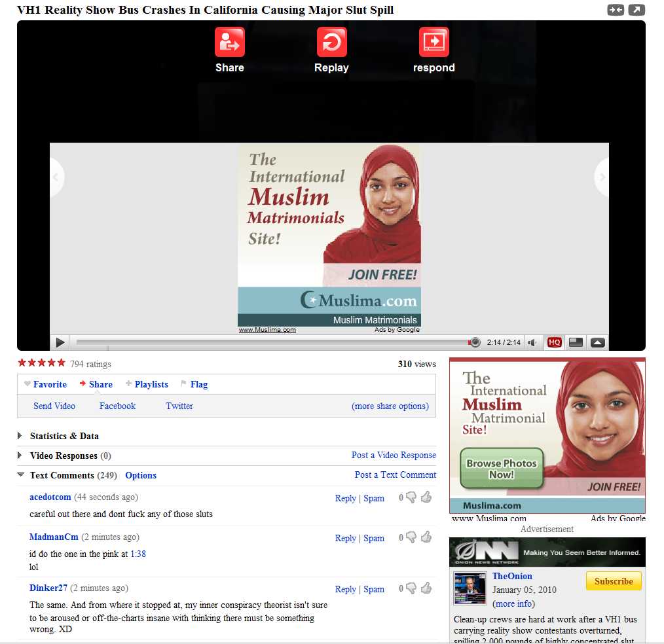
Task: Thumbs up MadmanCm's comment
Action: (x=426, y=537)
